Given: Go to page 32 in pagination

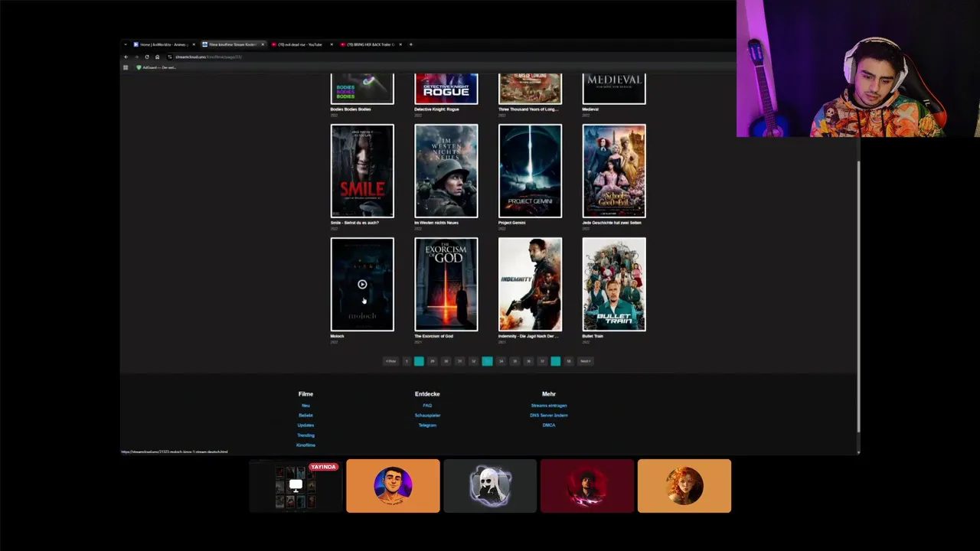Looking at the screenshot, I should click(x=474, y=361).
